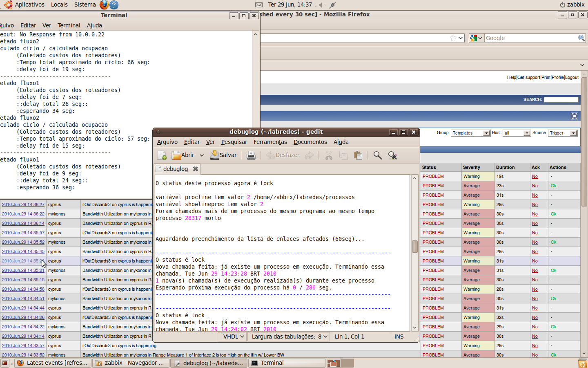Image resolution: width=588 pixels, height=368 pixels.
Task: Open the Host all dropdown in Zabbix
Action: (x=517, y=133)
